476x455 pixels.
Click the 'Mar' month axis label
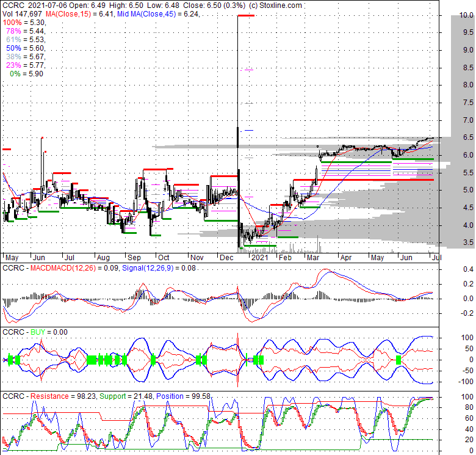[x=313, y=258]
